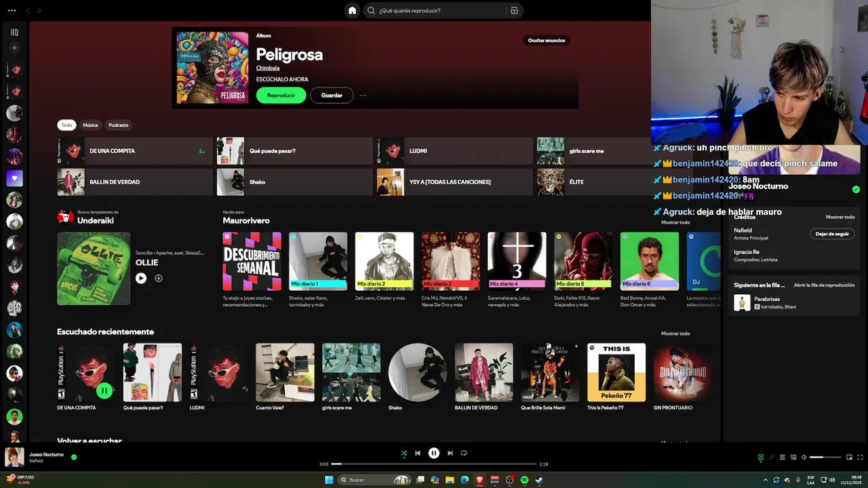Open the SIN PRONTUARIO album cover
This screenshot has height=488, width=868.
(x=683, y=372)
